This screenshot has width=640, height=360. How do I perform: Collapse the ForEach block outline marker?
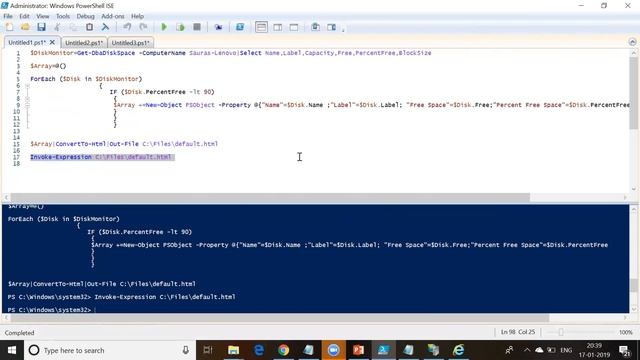tap(27, 86)
